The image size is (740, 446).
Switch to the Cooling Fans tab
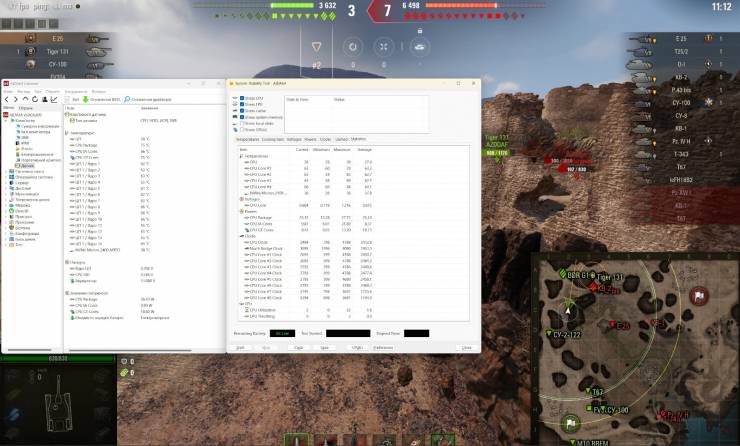click(273, 140)
